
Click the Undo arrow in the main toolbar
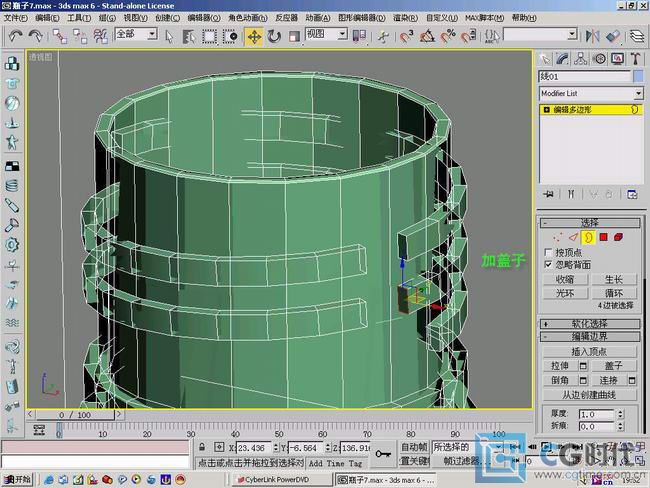(x=15, y=35)
